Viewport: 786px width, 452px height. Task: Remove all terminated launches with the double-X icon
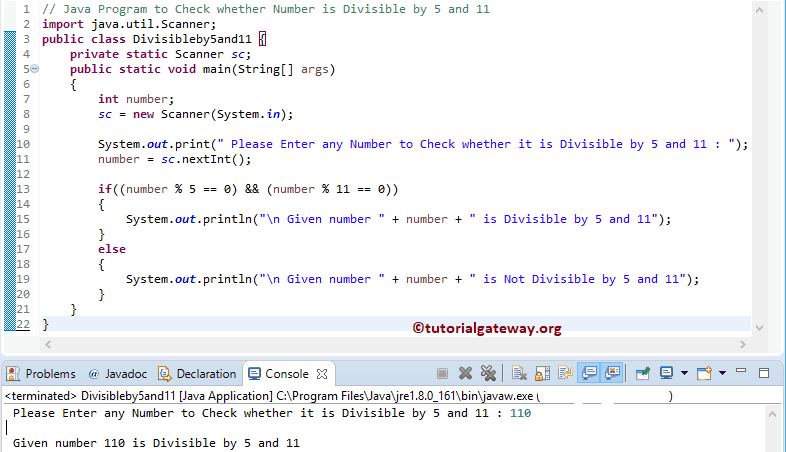coord(488,373)
